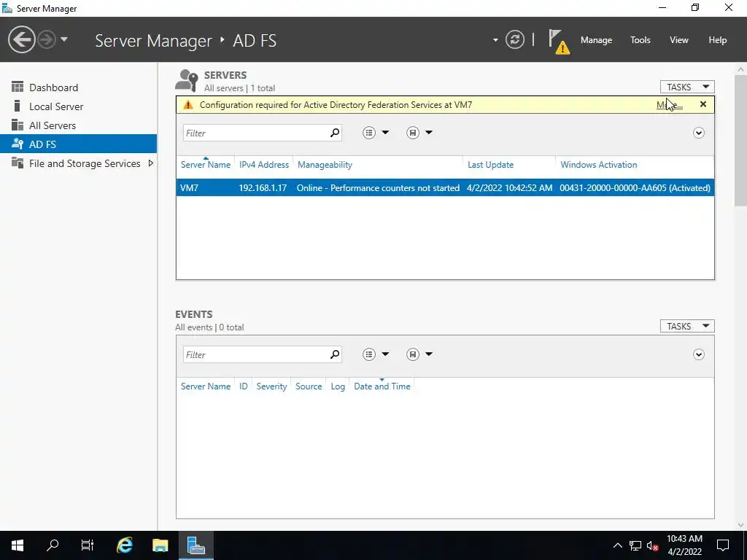Sort by Manageability column
The height and width of the screenshot is (560, 747).
tap(325, 165)
